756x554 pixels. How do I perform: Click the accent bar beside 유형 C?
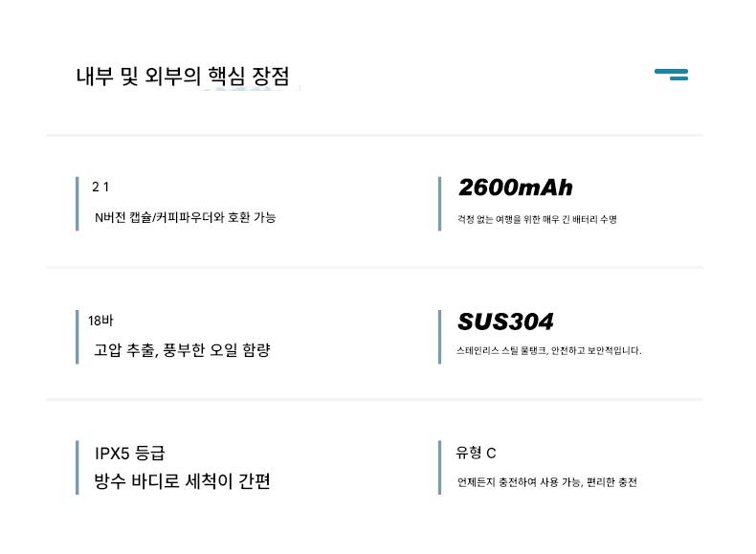pos(439,467)
